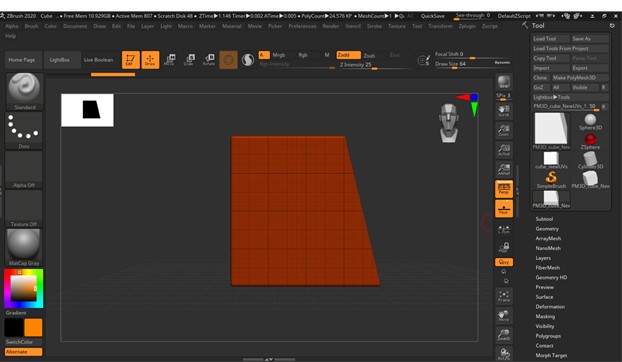Image resolution: width=622 pixels, height=362 pixels.
Task: Select the Move tool icon
Action: tap(170, 60)
